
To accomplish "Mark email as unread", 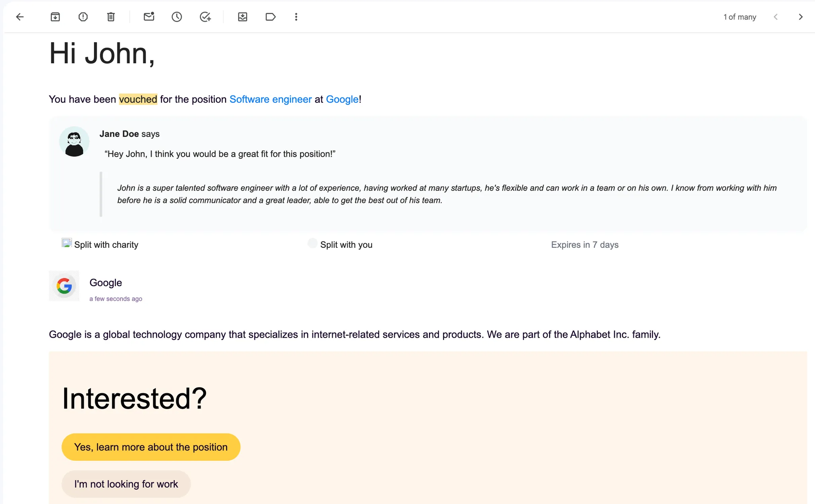I will point(149,17).
